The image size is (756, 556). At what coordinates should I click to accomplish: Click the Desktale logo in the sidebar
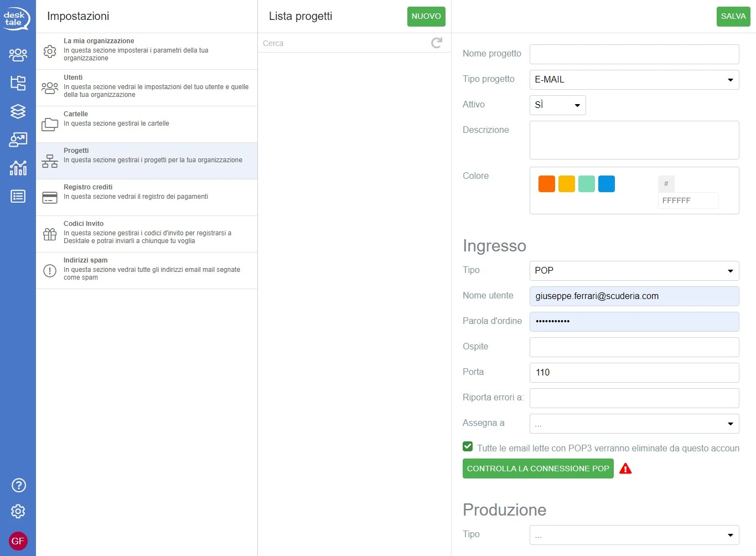coord(17,18)
